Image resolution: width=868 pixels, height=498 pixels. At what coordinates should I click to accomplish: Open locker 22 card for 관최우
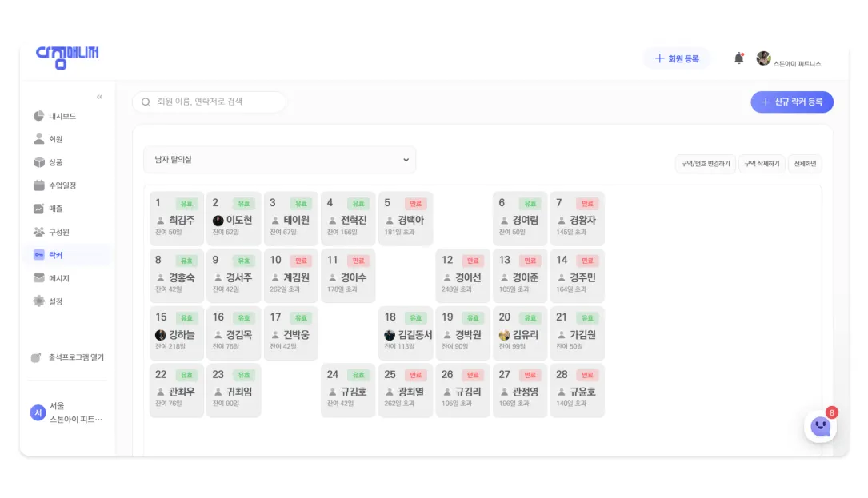coord(177,390)
